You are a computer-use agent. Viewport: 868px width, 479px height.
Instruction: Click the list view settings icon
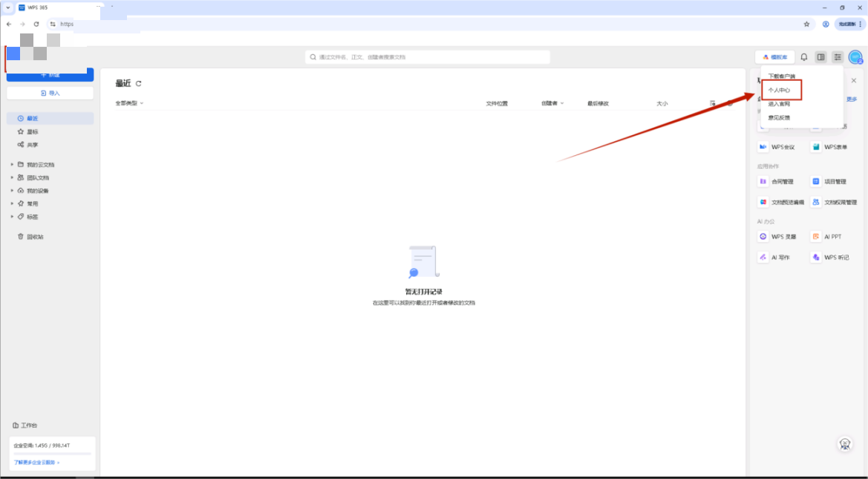pyautogui.click(x=713, y=103)
